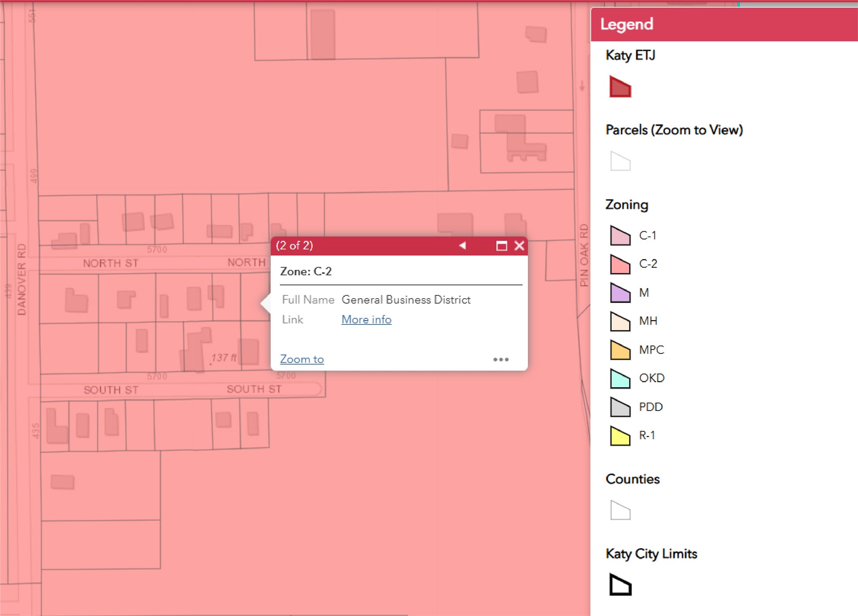The width and height of the screenshot is (858, 616).
Task: Click the More info link
Action: pyautogui.click(x=366, y=319)
